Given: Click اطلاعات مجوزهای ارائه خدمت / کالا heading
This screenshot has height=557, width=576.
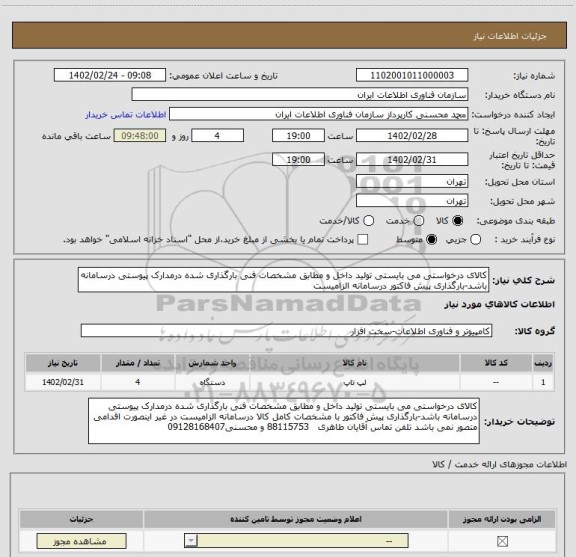Looking at the screenshot, I should click(499, 464).
